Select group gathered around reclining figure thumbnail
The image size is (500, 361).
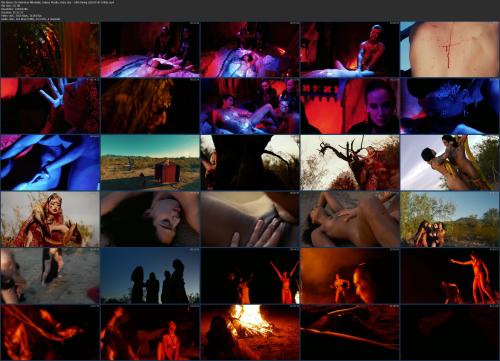click(250, 106)
